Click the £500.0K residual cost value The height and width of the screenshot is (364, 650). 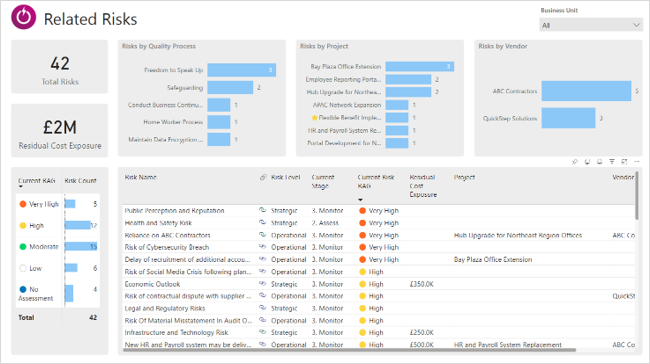(422, 344)
